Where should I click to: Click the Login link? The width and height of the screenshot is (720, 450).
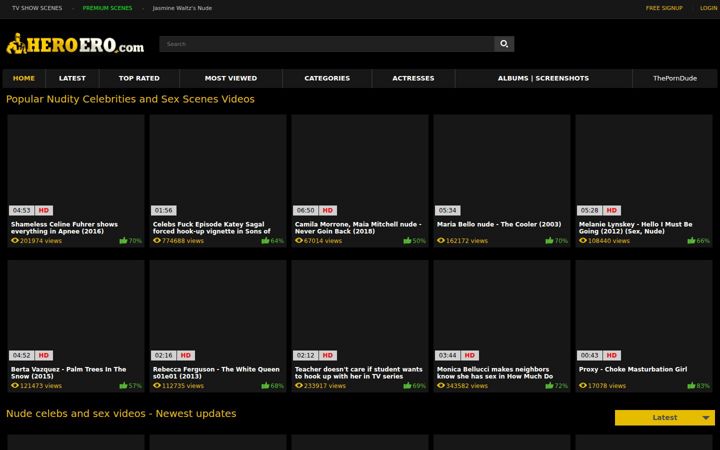[709, 8]
